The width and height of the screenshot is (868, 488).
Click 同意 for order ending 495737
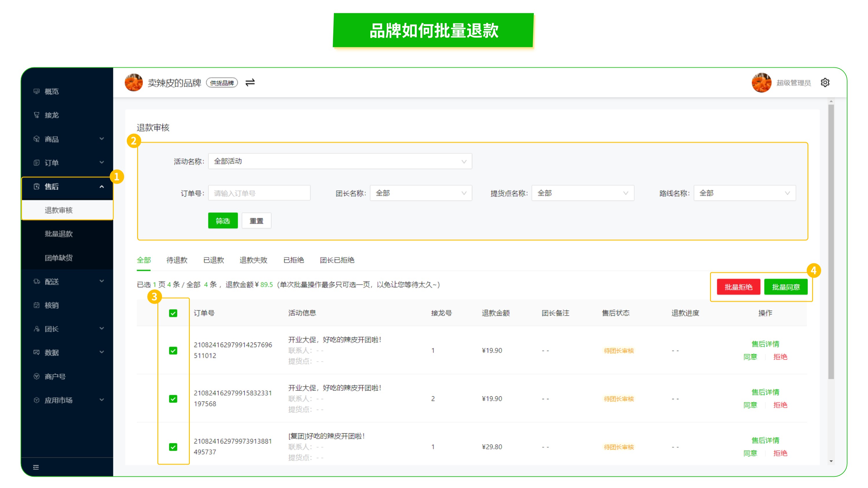pos(750,453)
